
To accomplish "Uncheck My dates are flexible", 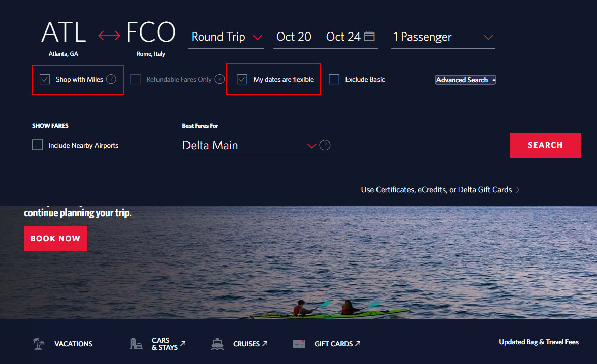I will click(242, 79).
